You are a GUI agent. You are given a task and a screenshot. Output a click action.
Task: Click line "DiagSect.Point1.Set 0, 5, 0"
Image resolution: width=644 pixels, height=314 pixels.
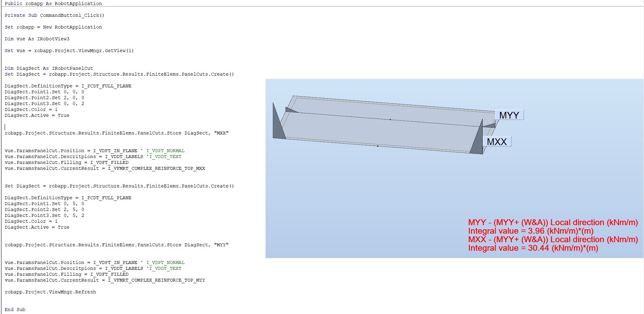tap(44, 203)
